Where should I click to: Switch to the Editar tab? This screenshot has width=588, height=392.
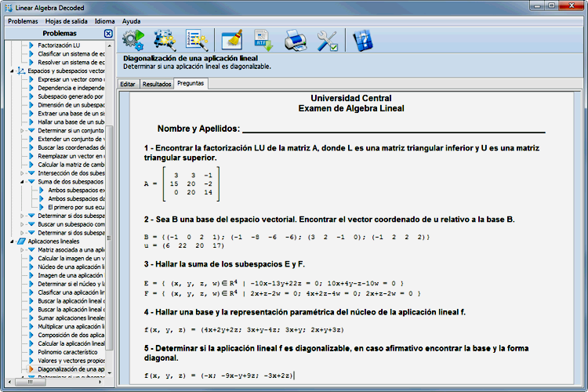pyautogui.click(x=128, y=84)
